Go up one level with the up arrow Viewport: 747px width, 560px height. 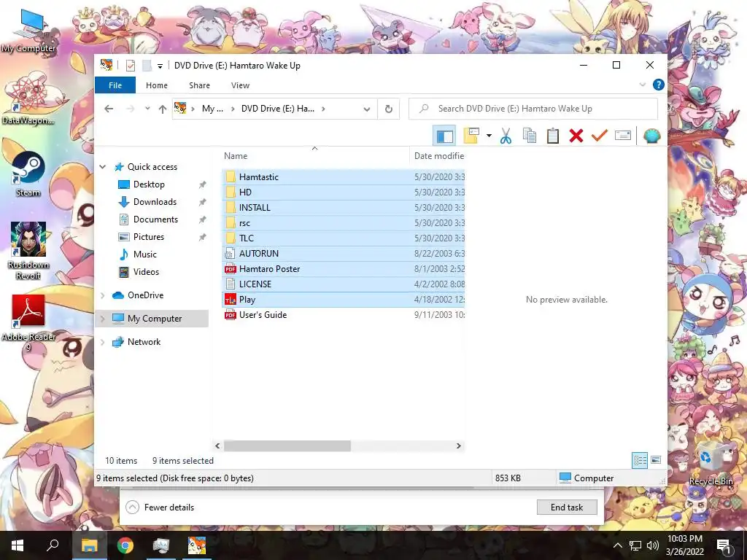tap(163, 109)
